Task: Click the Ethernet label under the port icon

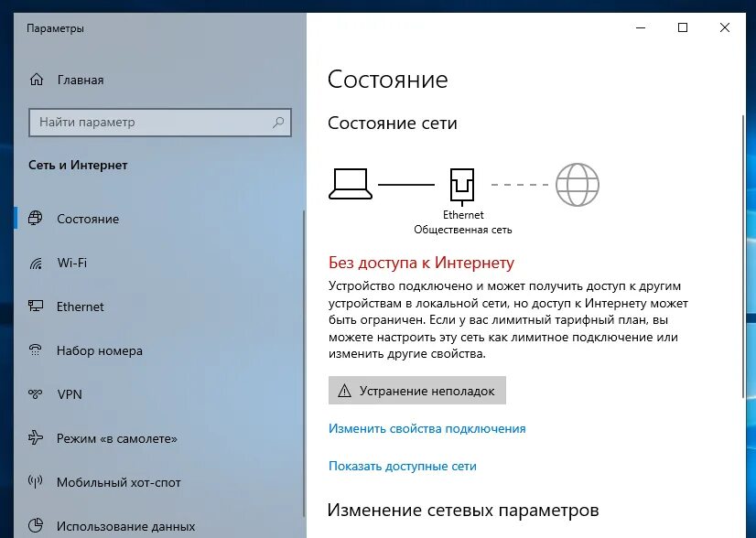Action: coord(463,215)
